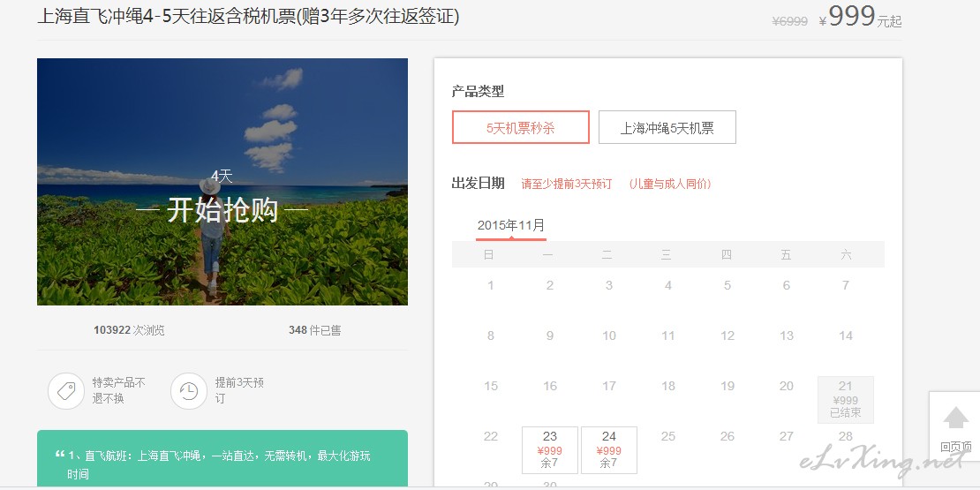The height and width of the screenshot is (490, 980).
Task: Click the crossed-out ¥6999 original price
Action: [790, 21]
